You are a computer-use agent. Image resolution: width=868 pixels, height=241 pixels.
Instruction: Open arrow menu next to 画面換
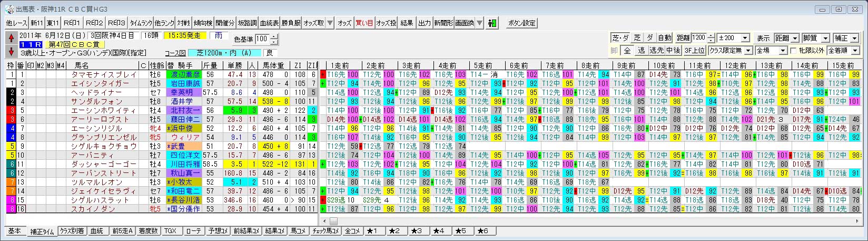479,23
